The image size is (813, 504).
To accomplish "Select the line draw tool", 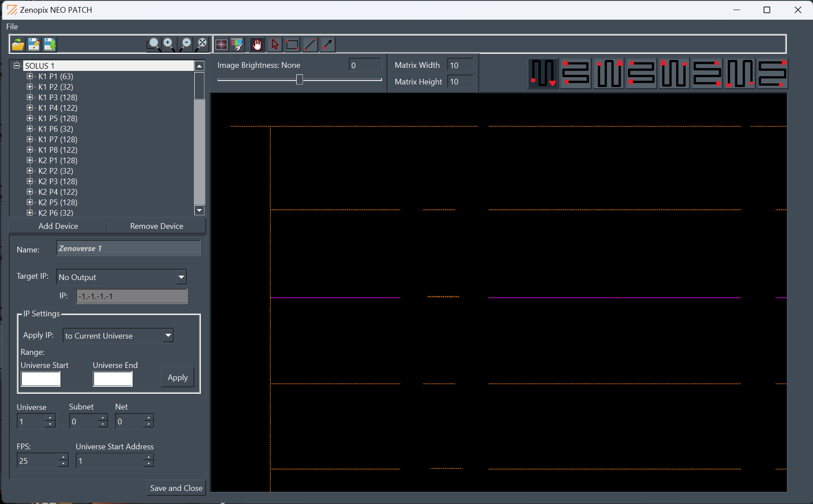I will (x=310, y=44).
